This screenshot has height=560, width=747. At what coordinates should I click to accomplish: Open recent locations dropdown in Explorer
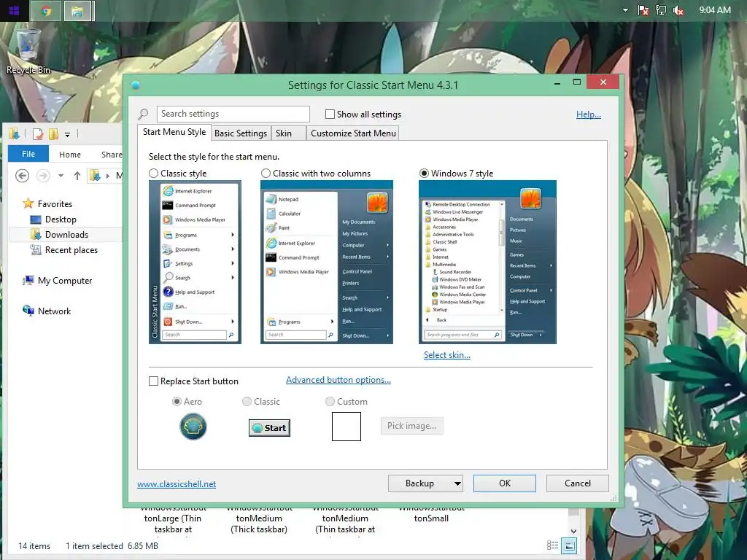61,176
